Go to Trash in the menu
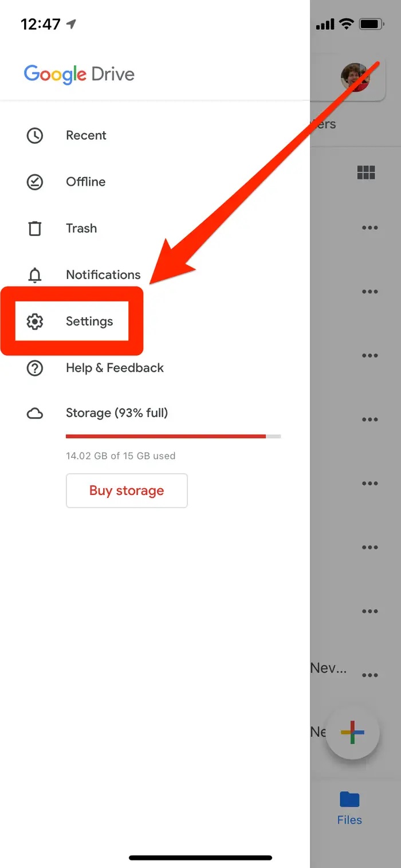Screen dimensions: 401x868 pyautogui.click(x=81, y=229)
